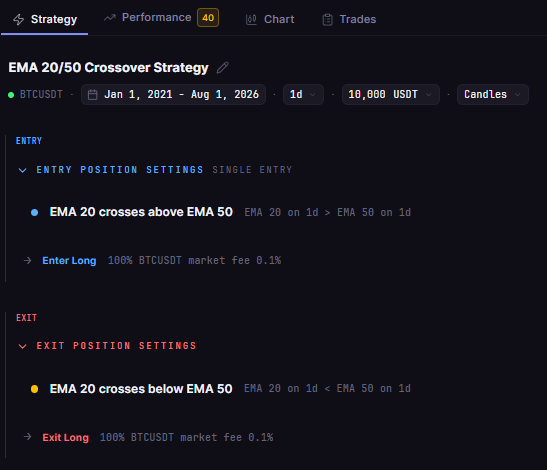Click the trending arrow Performance icon

(110, 17)
